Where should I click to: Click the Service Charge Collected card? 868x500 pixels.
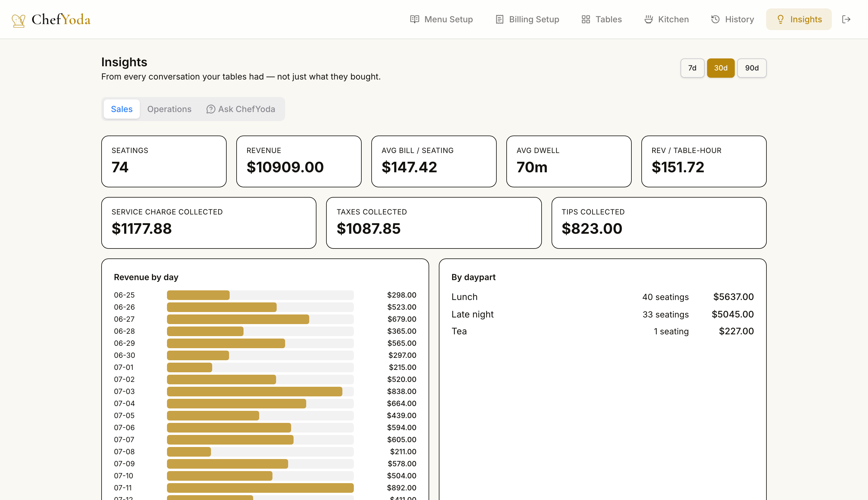209,223
